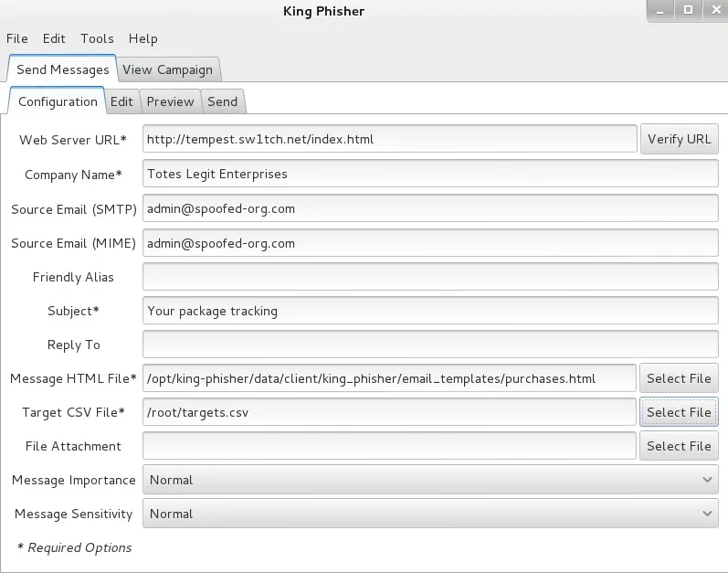Focus the Source Email (MIME) field
The height and width of the screenshot is (573, 728).
click(x=430, y=242)
